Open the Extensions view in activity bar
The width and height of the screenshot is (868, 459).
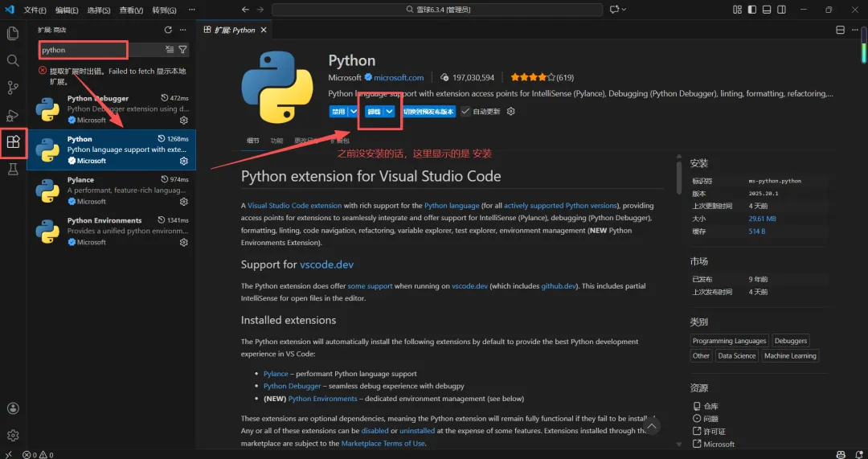pyautogui.click(x=13, y=142)
